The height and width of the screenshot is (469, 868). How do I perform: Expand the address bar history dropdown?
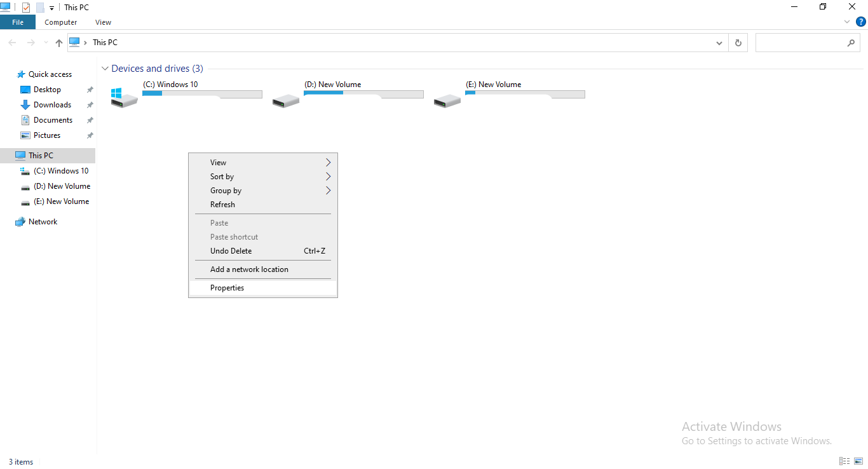click(719, 43)
